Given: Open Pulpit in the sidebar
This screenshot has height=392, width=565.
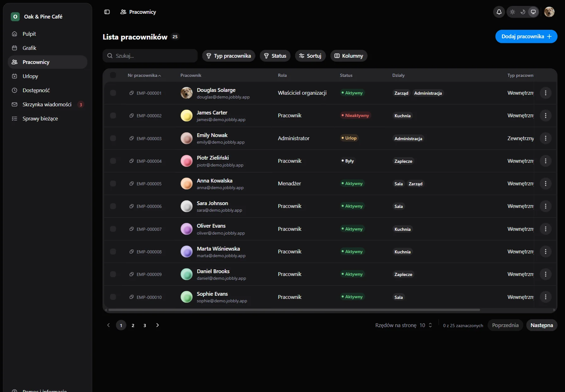Looking at the screenshot, I should click(47, 34).
